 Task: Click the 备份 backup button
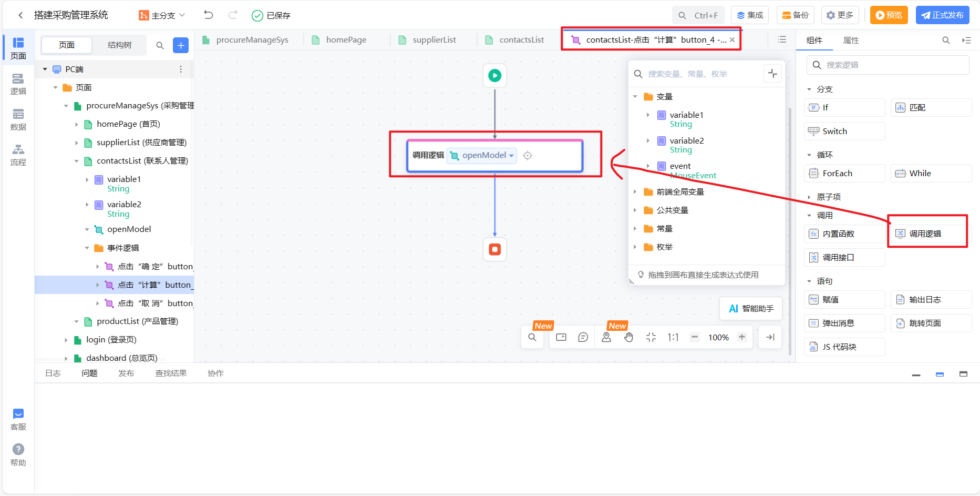click(x=795, y=15)
